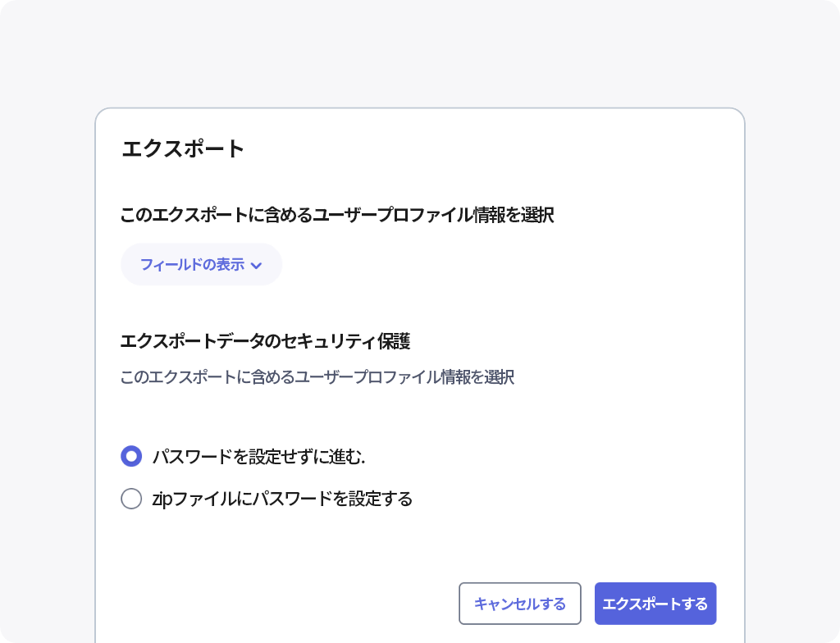Dismiss the dialog via キャンセルする
840x643 pixels.
tap(522, 603)
